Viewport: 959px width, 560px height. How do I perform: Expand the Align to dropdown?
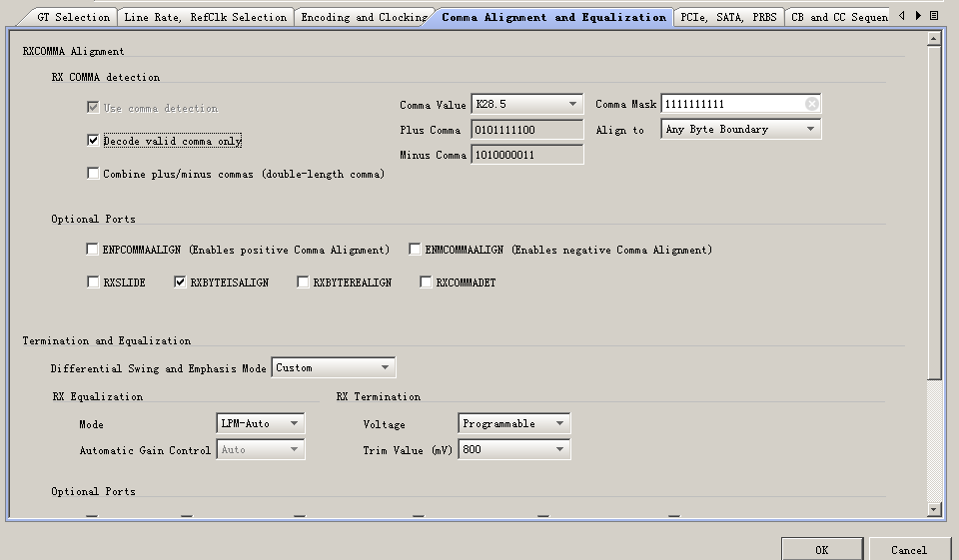[x=810, y=129]
